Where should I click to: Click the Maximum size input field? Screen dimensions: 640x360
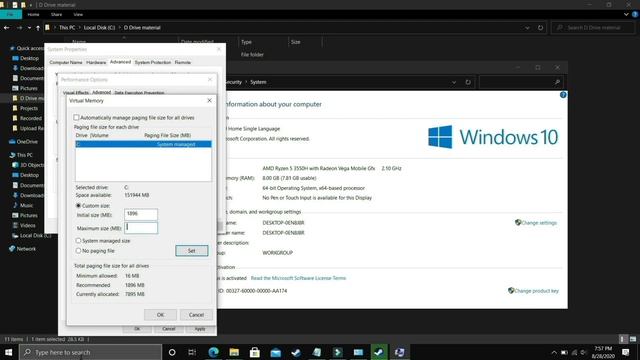[141, 228]
